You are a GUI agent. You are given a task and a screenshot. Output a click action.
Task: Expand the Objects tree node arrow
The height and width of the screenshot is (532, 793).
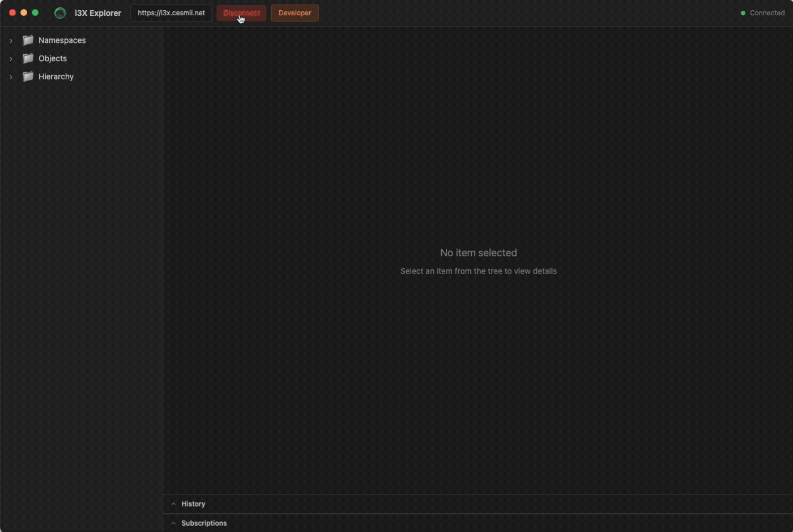click(11, 59)
